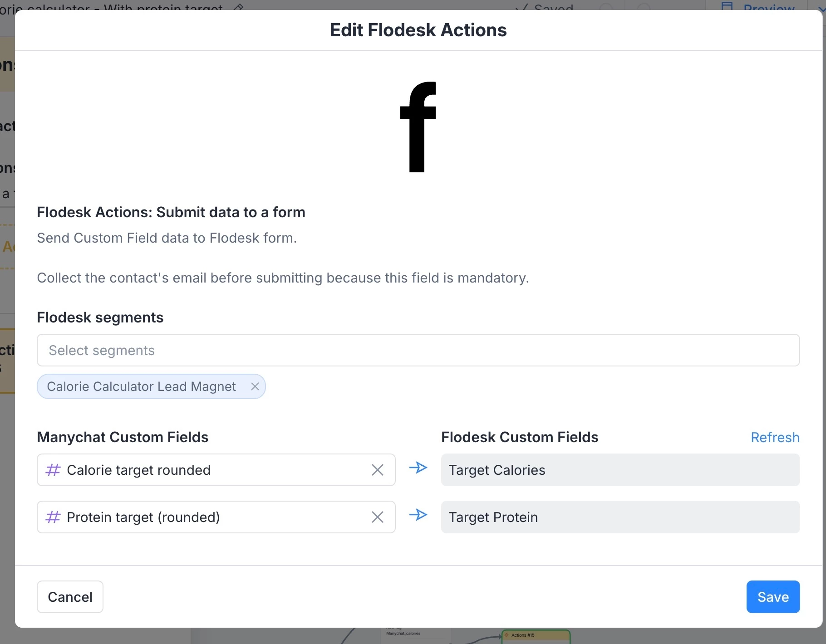Viewport: 826px width, 644px height.
Task: Clear the Calorie target rounded field
Action: (x=378, y=470)
